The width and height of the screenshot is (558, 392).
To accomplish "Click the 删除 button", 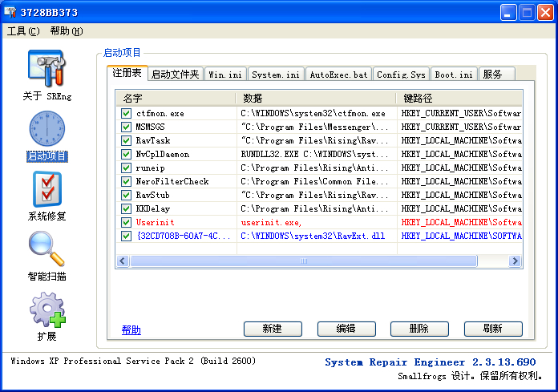I will click(x=419, y=329).
